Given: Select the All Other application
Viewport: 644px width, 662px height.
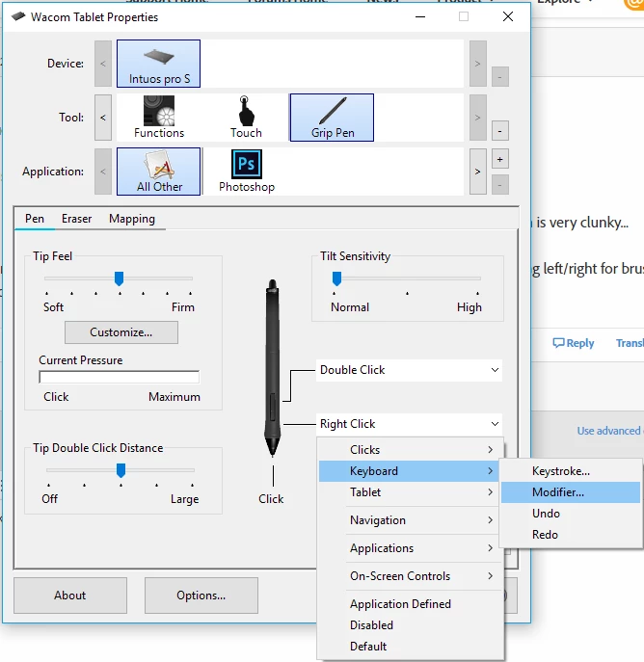Looking at the screenshot, I should (158, 172).
